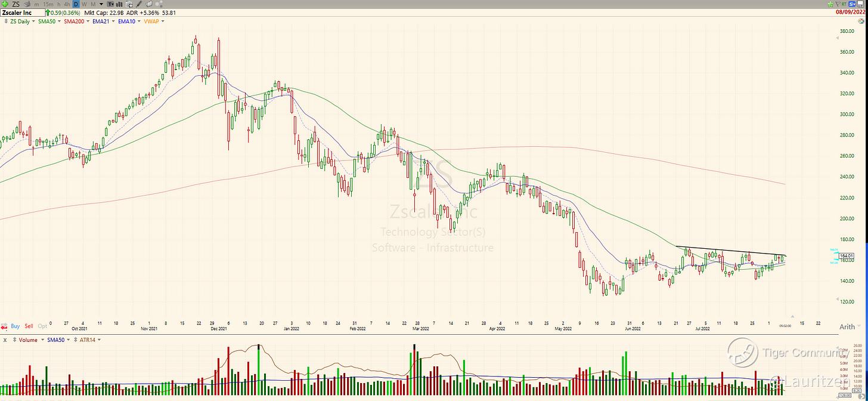Screen dimensions: 868x401
Task: Click the Mkt Cap: 22.9B text
Action: pos(104,13)
